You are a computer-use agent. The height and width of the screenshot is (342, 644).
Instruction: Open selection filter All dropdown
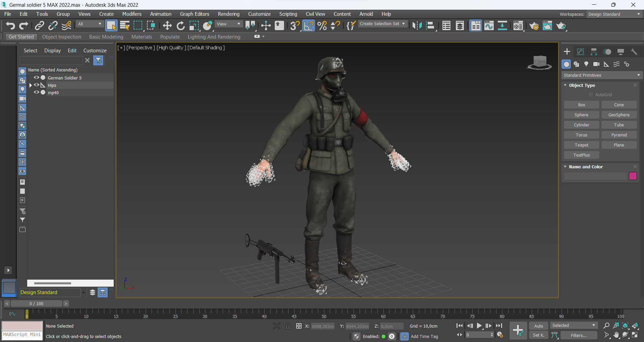pos(90,24)
